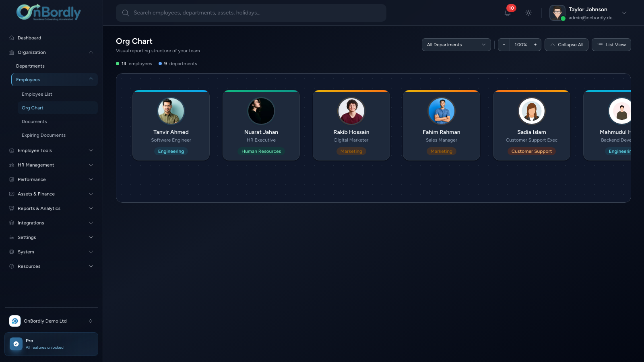Image resolution: width=644 pixels, height=362 pixels.
Task: Collapse the Employees submenu chevron
Action: pyautogui.click(x=91, y=79)
